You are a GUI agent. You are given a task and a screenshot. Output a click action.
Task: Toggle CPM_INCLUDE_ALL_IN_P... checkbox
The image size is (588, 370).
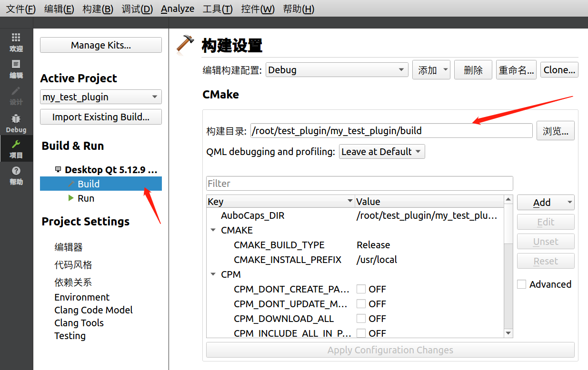click(x=361, y=333)
